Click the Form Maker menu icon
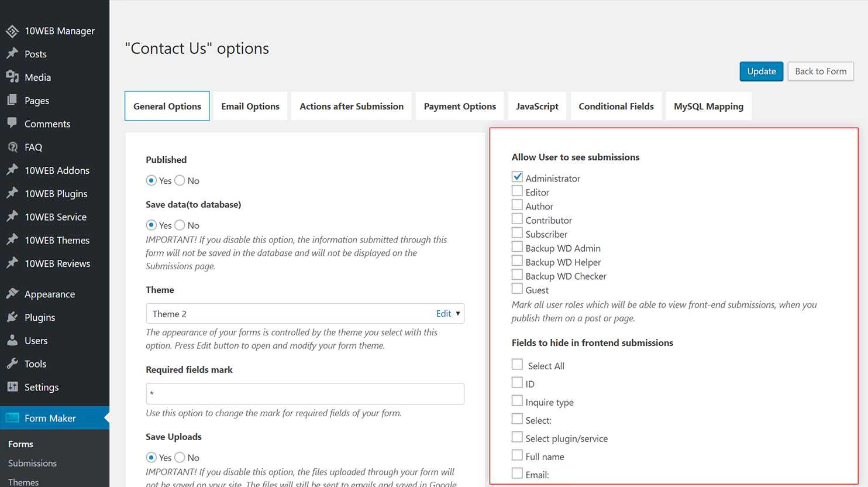 tap(12, 418)
